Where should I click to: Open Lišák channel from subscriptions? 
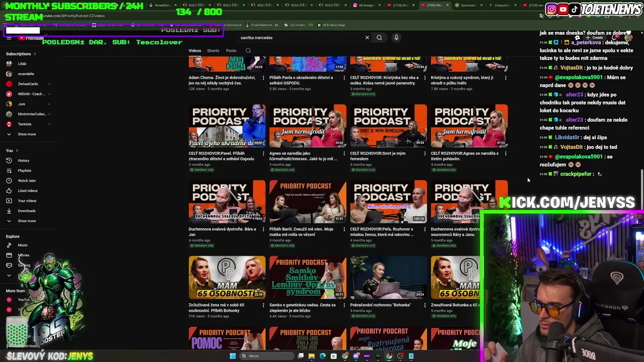pos(22,64)
